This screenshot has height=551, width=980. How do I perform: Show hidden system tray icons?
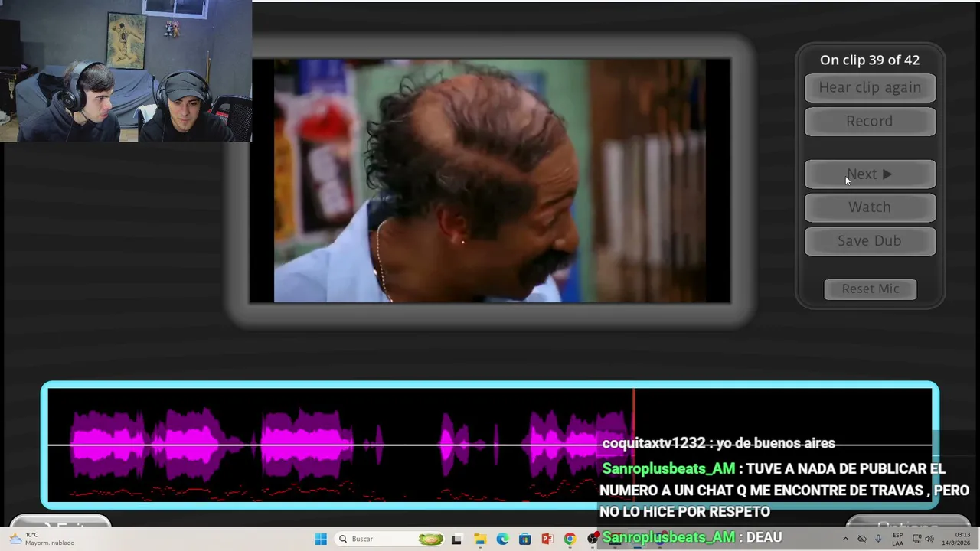(845, 539)
